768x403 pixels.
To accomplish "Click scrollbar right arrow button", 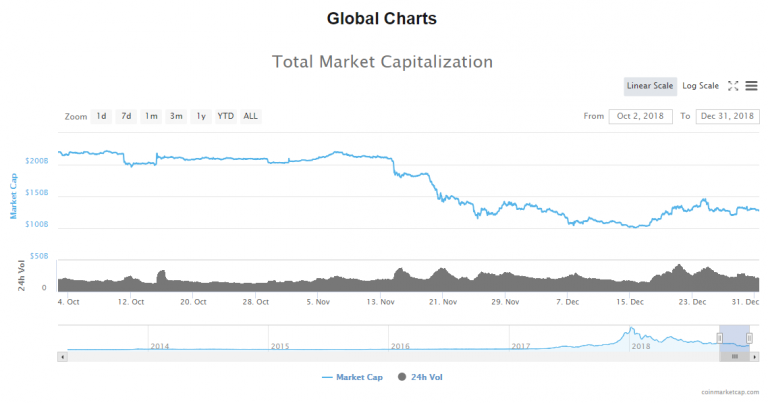I will click(x=754, y=356).
